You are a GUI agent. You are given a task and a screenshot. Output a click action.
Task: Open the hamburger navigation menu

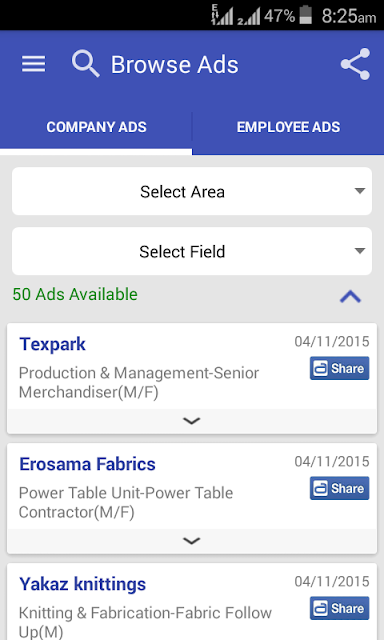coord(33,64)
